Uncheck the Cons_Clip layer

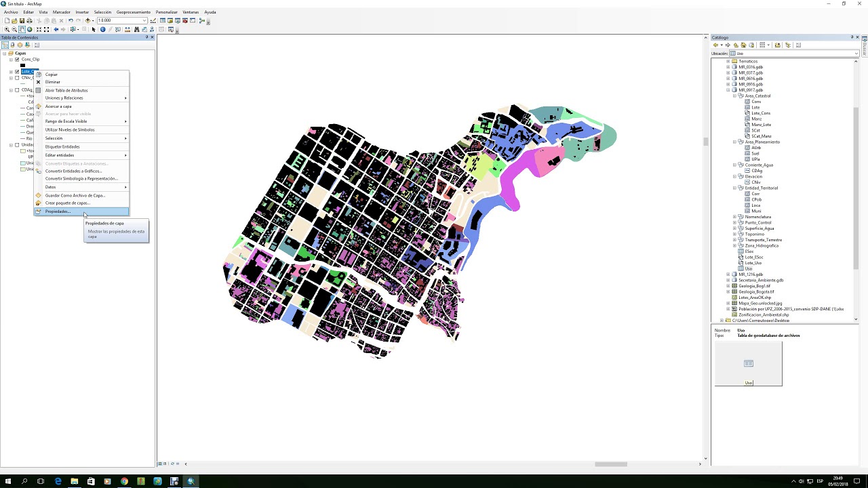click(x=17, y=60)
